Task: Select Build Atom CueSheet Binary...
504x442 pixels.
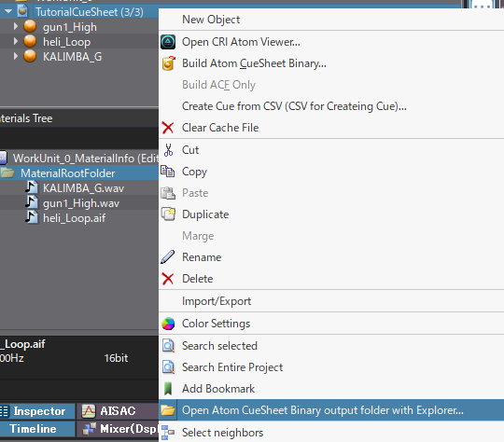Action: tap(331, 63)
